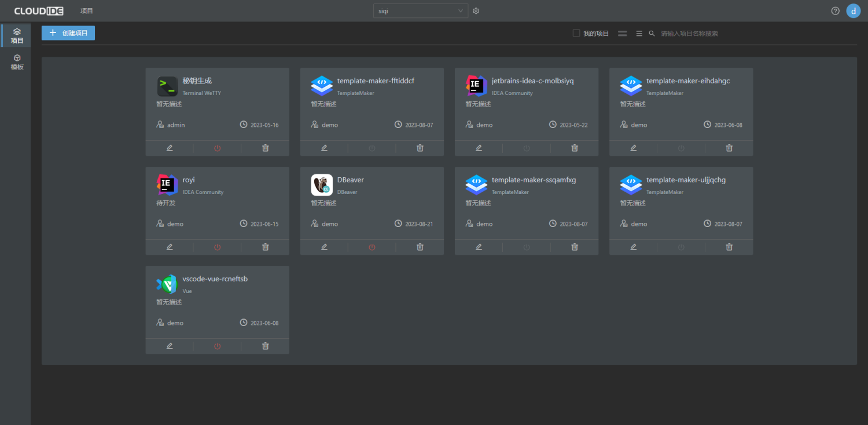The image size is (868, 425).
Task: Select 模板 in the left sidebar
Action: [17, 62]
